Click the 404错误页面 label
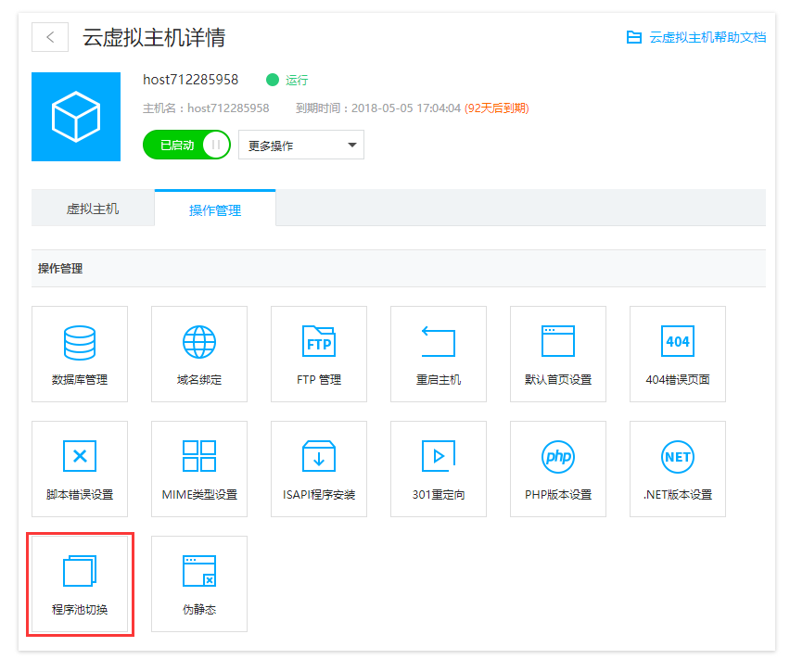 [x=678, y=380]
